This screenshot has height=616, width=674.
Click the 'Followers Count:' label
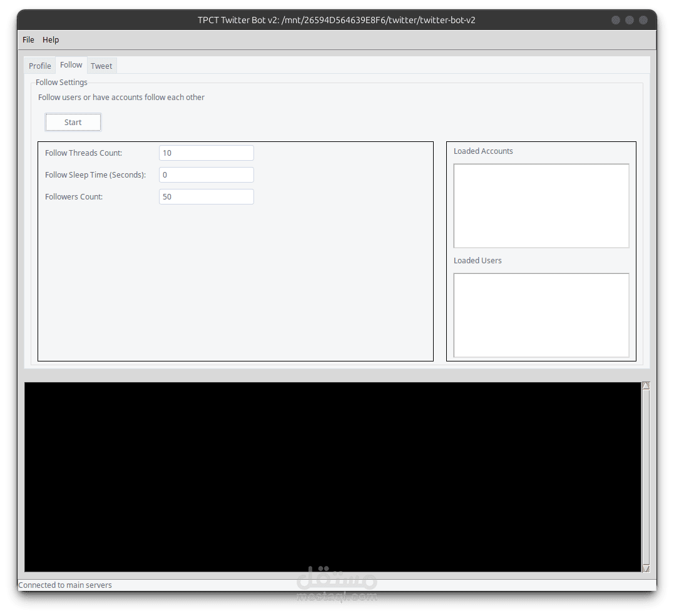coord(74,197)
